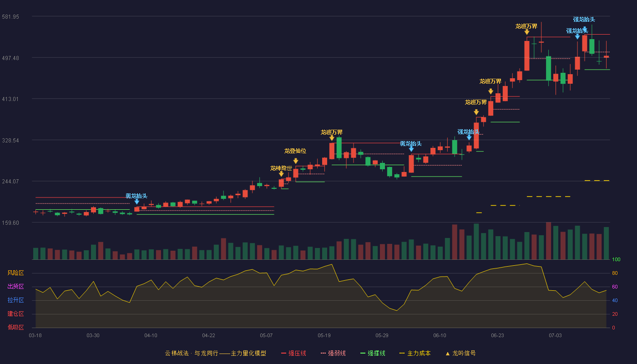Screen dimensions: 637x364
Task: Click the 龙巡万界 arrow near 05-19
Action: pos(332,138)
